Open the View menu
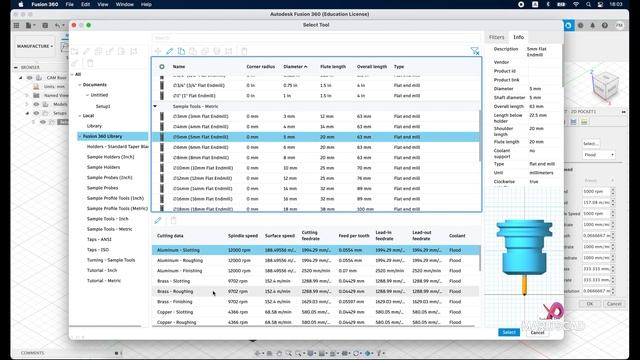This screenshot has width=640, height=360. pyautogui.click(x=102, y=4)
